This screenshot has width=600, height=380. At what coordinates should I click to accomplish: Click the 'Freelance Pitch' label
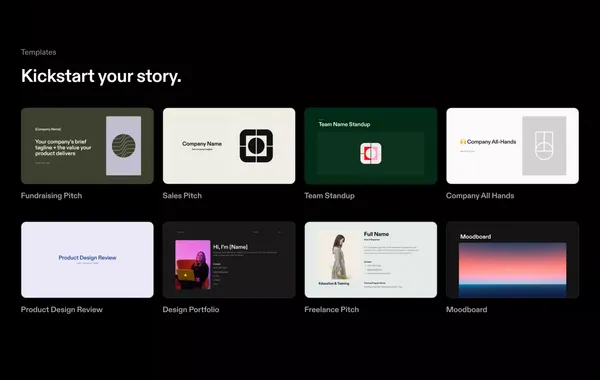click(x=332, y=310)
